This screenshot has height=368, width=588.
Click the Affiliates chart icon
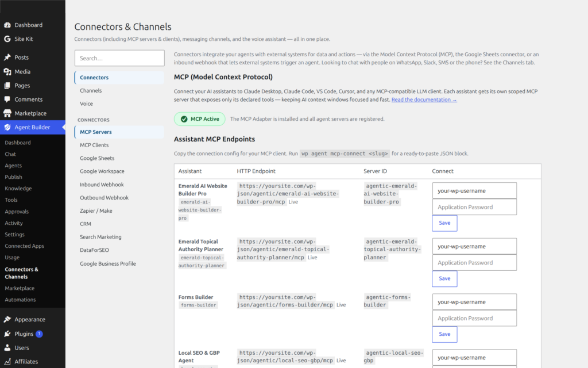point(7,362)
